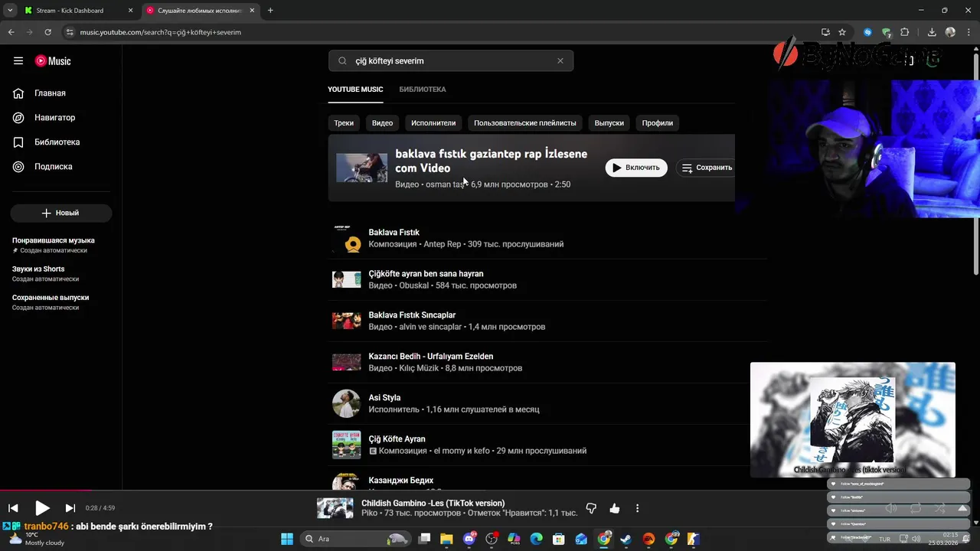The image size is (980, 551).
Task: Open the Chrome profile avatar
Action: 950,32
